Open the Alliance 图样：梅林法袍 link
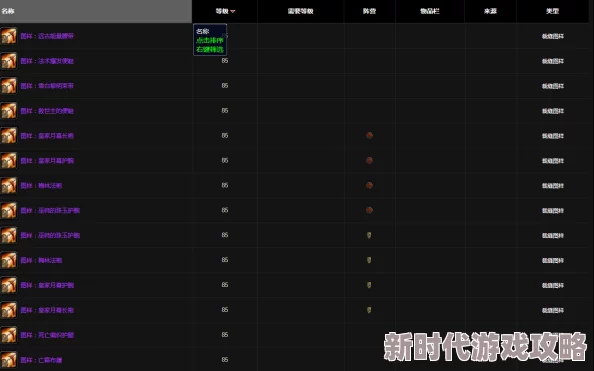594x371 pixels. (x=41, y=260)
